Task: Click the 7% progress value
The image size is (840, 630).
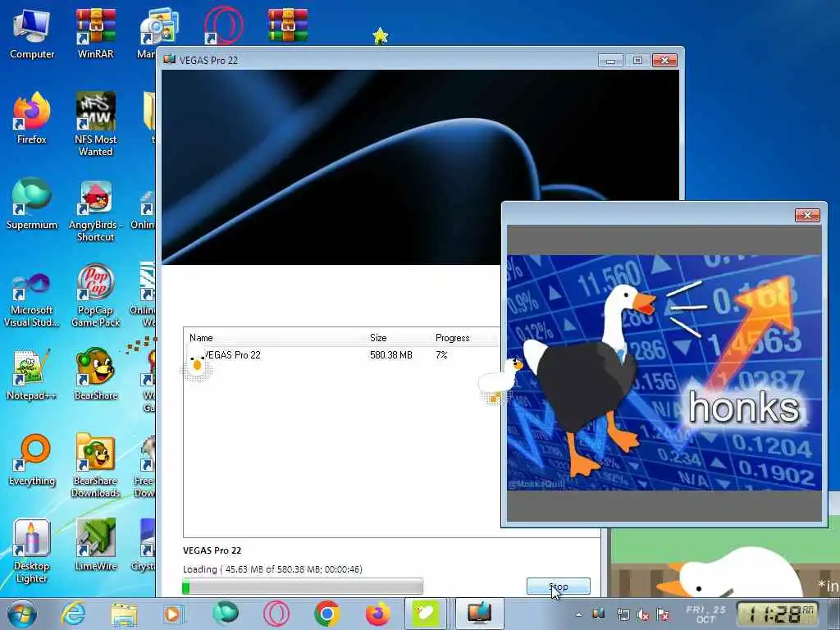Action: click(x=441, y=354)
